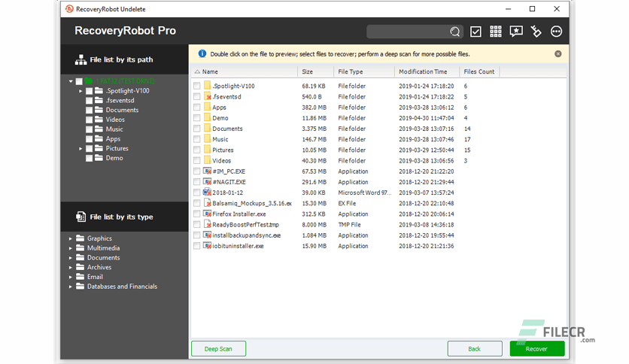Viewport: 629px width, 364px height.
Task: Click the document icon beside 'File list by its type'
Action: pos(81,217)
